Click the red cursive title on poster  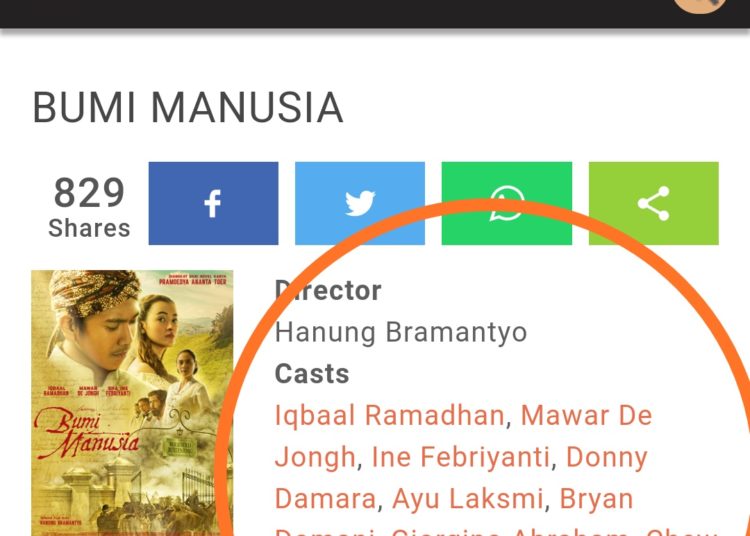(88, 434)
